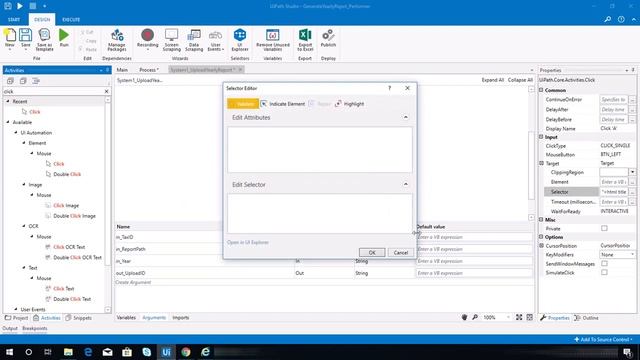640x360 pixels.
Task: Select Click OCR Text activity
Action: (x=65, y=247)
